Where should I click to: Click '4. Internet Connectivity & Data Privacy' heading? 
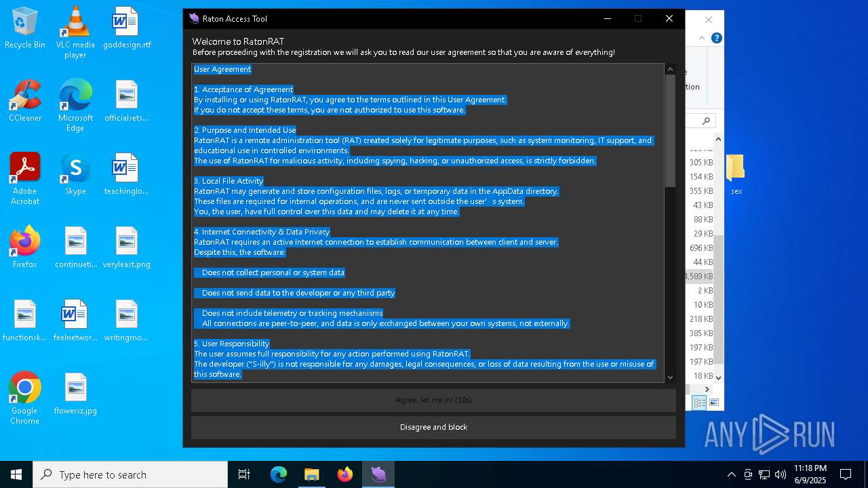(262, 232)
